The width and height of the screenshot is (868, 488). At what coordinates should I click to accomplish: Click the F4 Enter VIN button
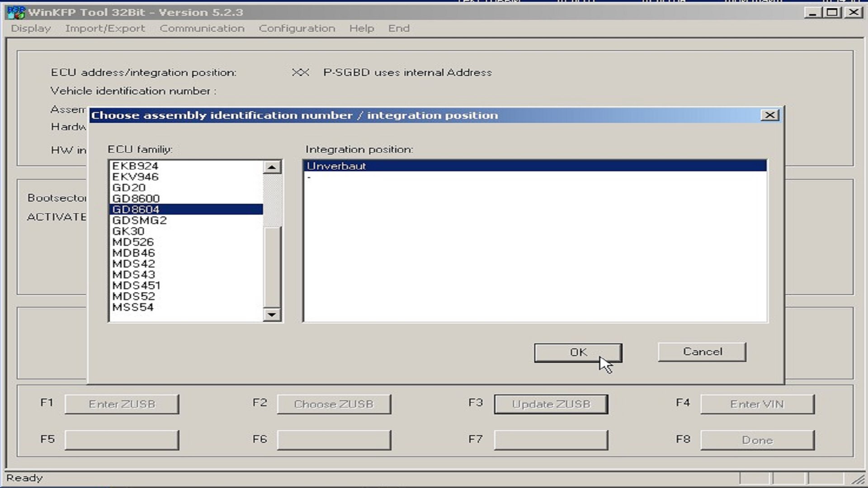[756, 404]
